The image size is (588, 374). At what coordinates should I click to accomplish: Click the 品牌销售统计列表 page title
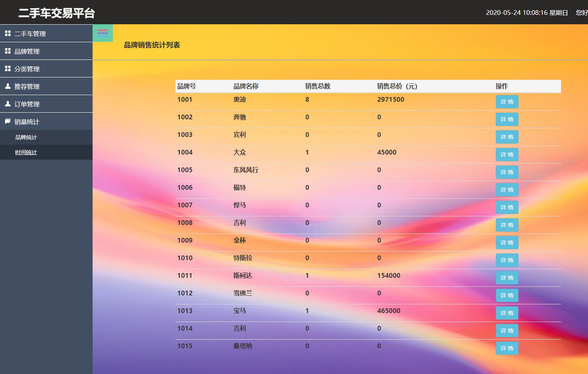152,45
